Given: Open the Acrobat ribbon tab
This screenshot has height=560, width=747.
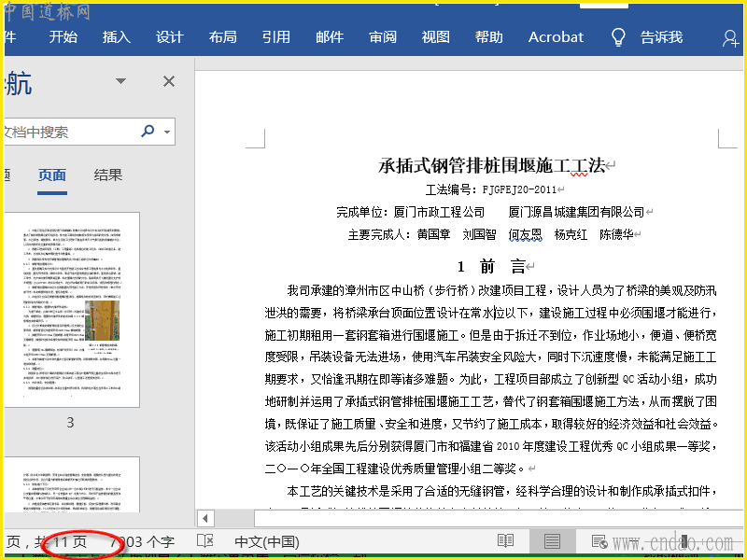Looking at the screenshot, I should 556,37.
